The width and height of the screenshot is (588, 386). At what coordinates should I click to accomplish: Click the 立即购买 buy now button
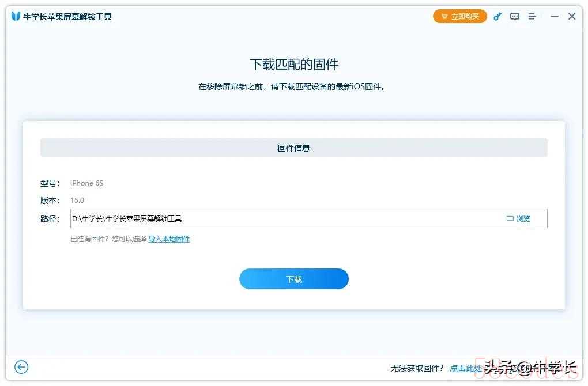[x=460, y=17]
